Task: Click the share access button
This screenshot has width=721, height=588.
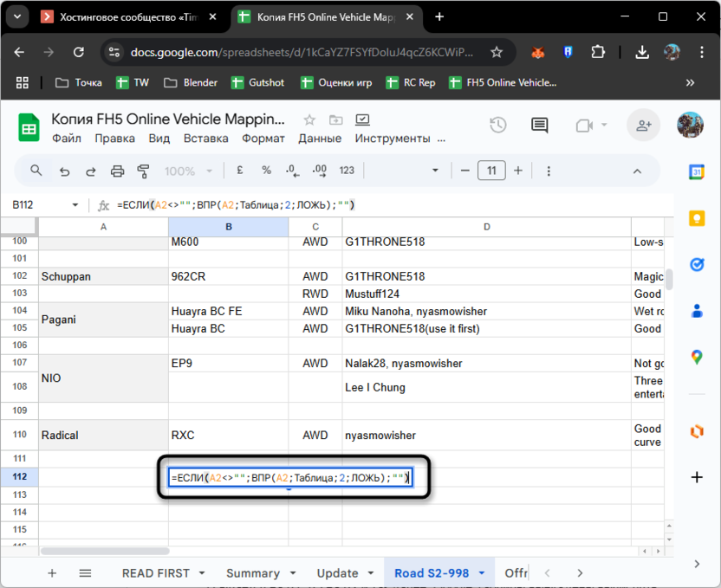Action: click(x=643, y=126)
